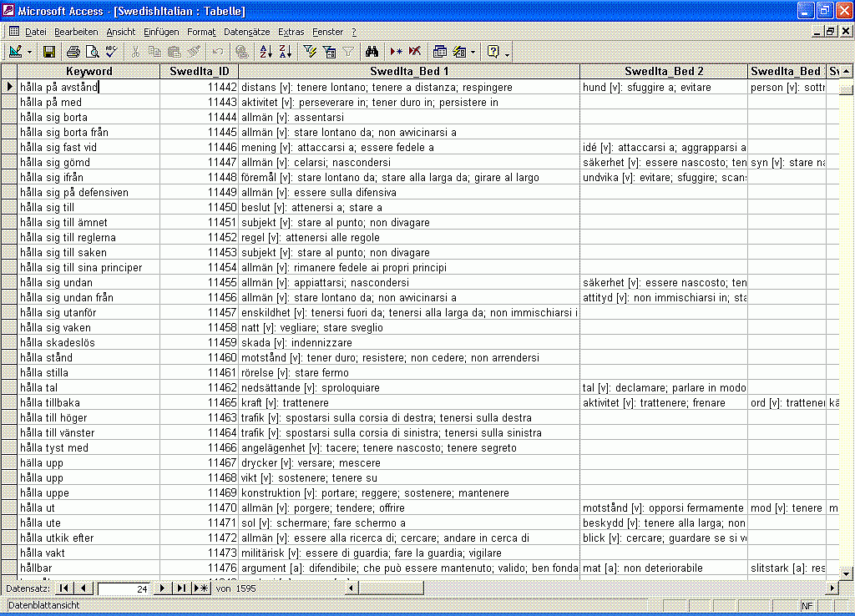Viewport: 855px width, 616px height.
Task: Select the SwedIta_Bed 1 column header
Action: [x=409, y=71]
